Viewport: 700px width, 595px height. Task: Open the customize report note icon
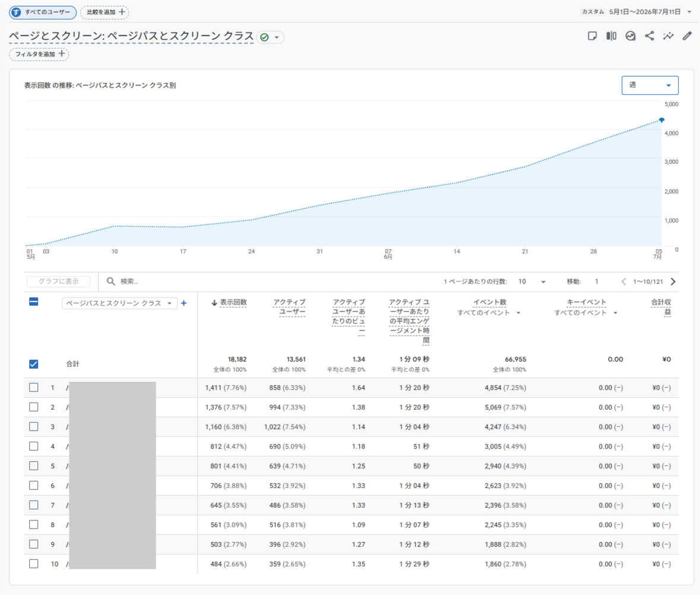(x=593, y=36)
